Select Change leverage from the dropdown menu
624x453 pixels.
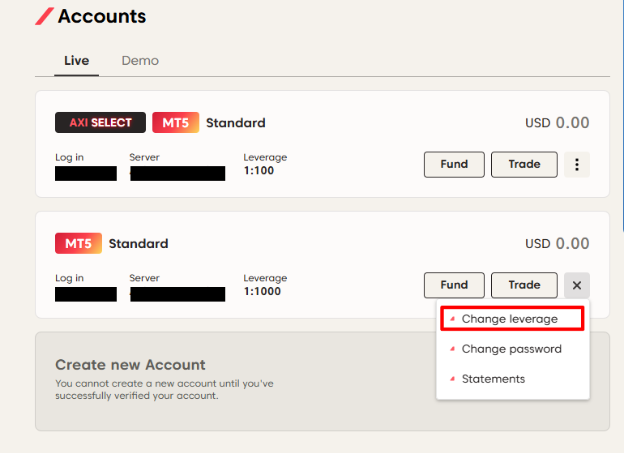pyautogui.click(x=510, y=319)
